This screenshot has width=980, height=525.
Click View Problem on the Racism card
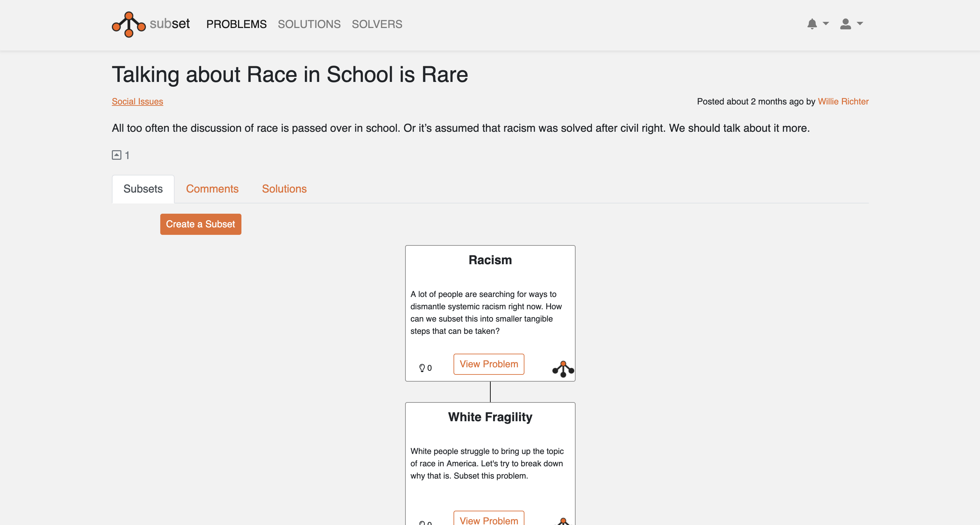click(489, 364)
